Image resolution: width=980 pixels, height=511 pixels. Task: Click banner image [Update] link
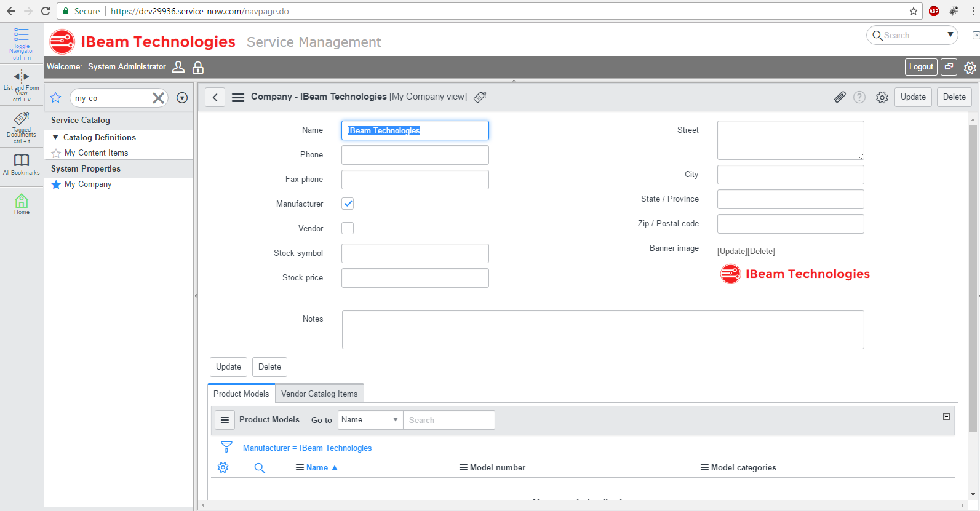732,252
